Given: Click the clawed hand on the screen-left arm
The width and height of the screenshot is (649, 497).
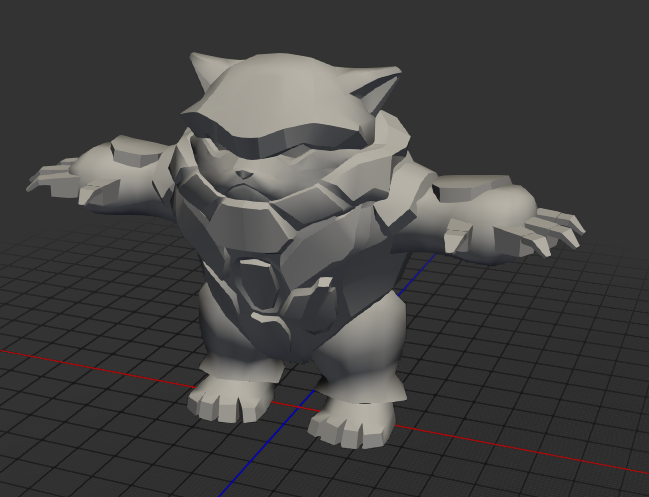Looking at the screenshot, I should point(75,182).
